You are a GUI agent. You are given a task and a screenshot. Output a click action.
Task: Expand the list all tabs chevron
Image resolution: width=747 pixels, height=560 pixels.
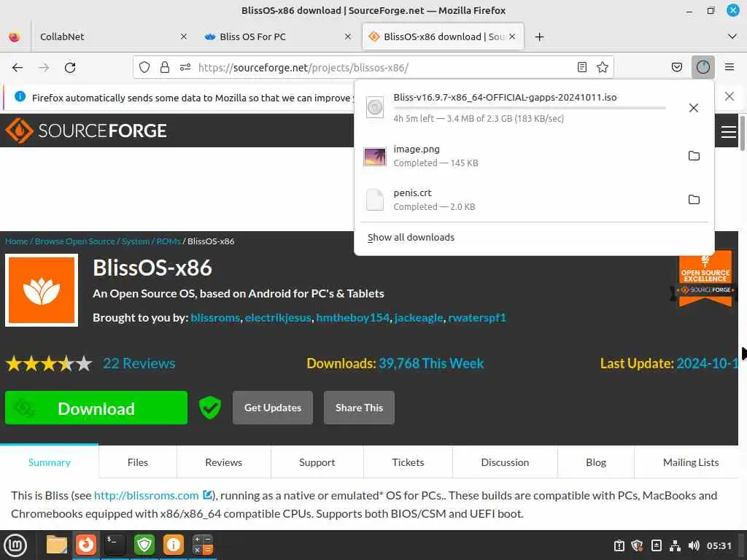732,36
